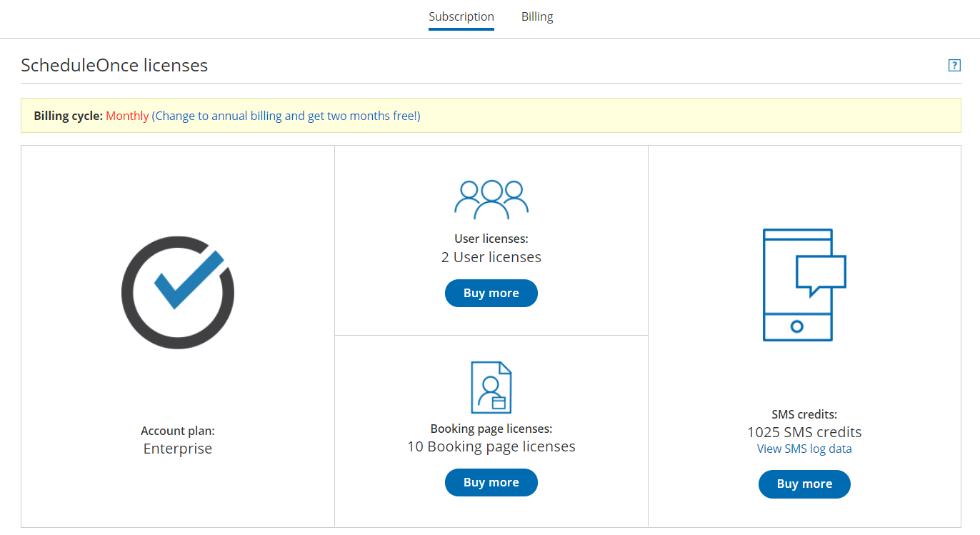Click the 'Billing cycle:' label
This screenshot has width=980, height=535.
pyautogui.click(x=69, y=116)
